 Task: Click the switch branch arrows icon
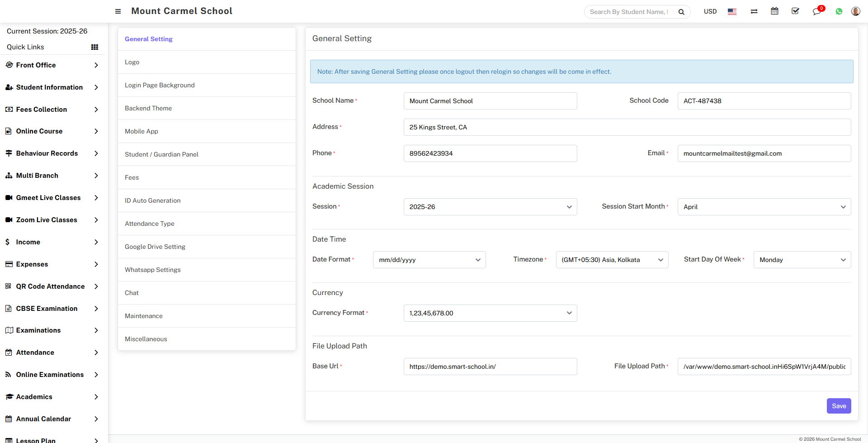pos(754,12)
